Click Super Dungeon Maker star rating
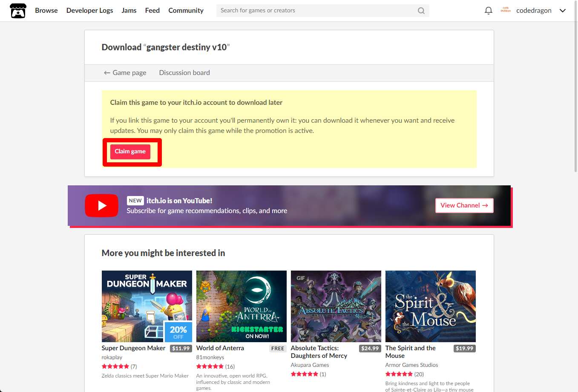The width and height of the screenshot is (578, 392). tap(115, 366)
